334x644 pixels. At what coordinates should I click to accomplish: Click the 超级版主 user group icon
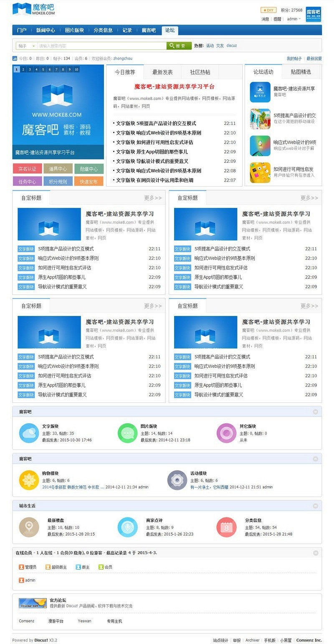48,567
